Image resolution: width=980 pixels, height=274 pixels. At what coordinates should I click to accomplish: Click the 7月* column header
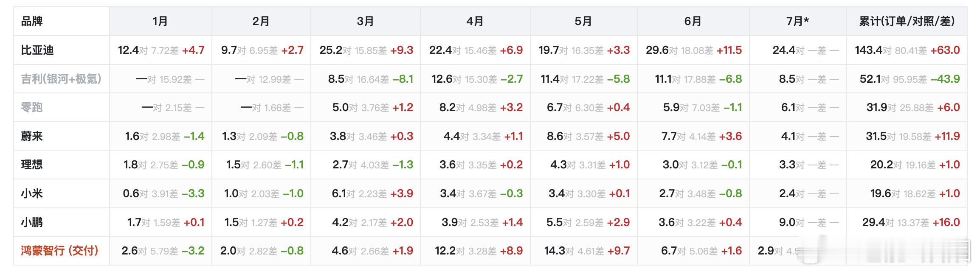797,21
